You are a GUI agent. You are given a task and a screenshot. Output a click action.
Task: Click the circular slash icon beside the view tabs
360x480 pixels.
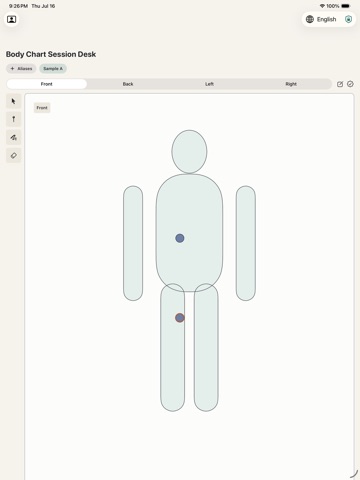[350, 84]
